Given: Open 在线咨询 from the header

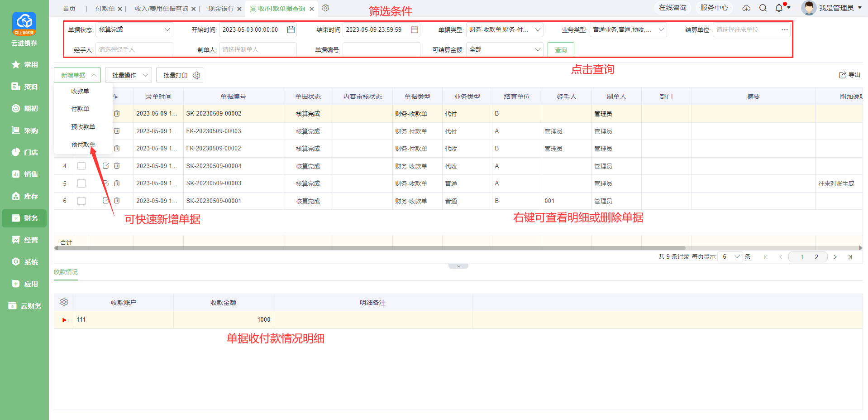Looking at the screenshot, I should (x=672, y=8).
